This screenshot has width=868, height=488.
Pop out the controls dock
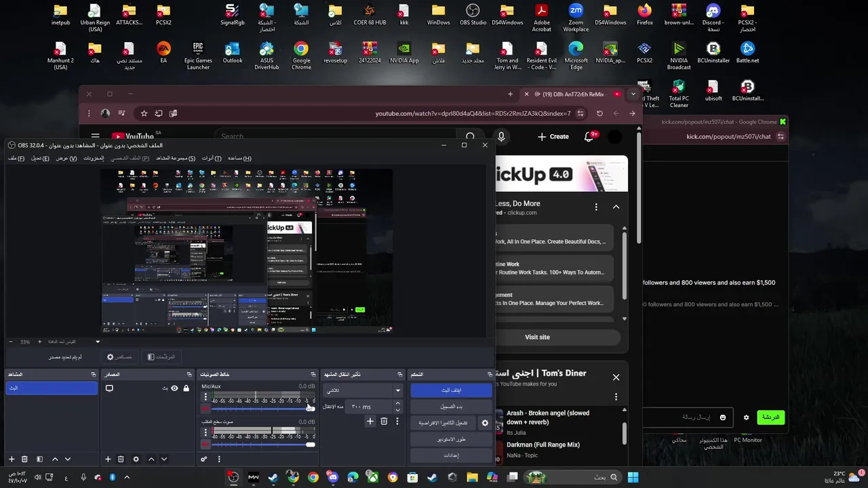pos(490,374)
